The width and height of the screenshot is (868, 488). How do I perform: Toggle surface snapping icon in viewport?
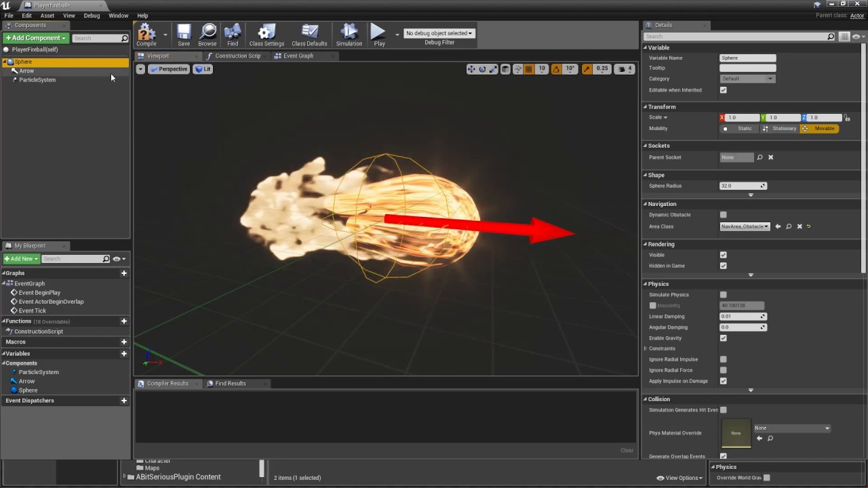coord(517,69)
